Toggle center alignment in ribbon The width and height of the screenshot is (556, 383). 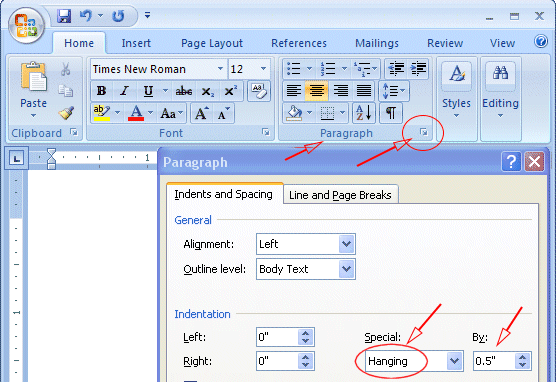click(316, 91)
